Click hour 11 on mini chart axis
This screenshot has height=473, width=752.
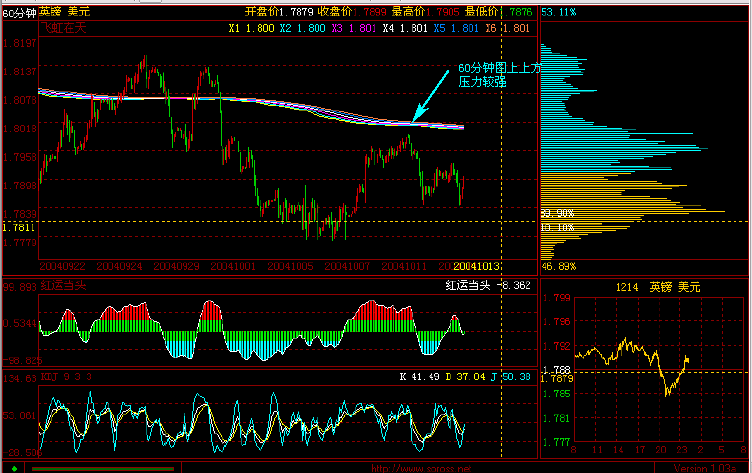(597, 450)
